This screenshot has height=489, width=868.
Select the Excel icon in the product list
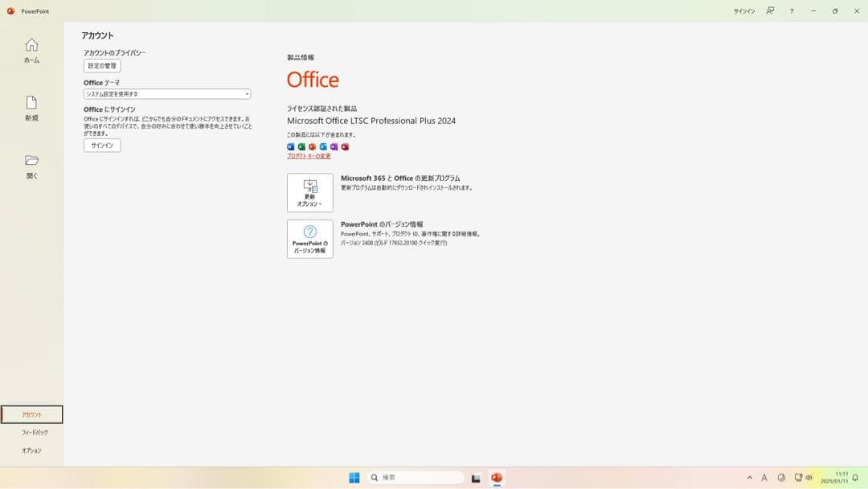301,146
